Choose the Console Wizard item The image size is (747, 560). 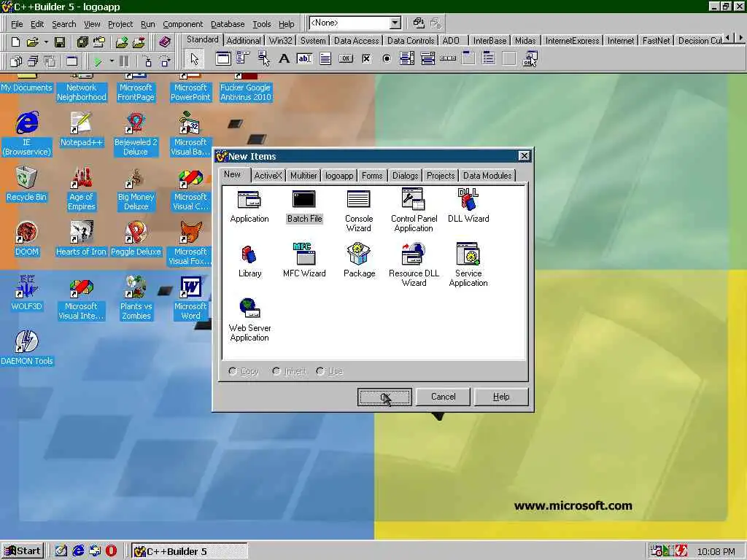[x=358, y=211]
